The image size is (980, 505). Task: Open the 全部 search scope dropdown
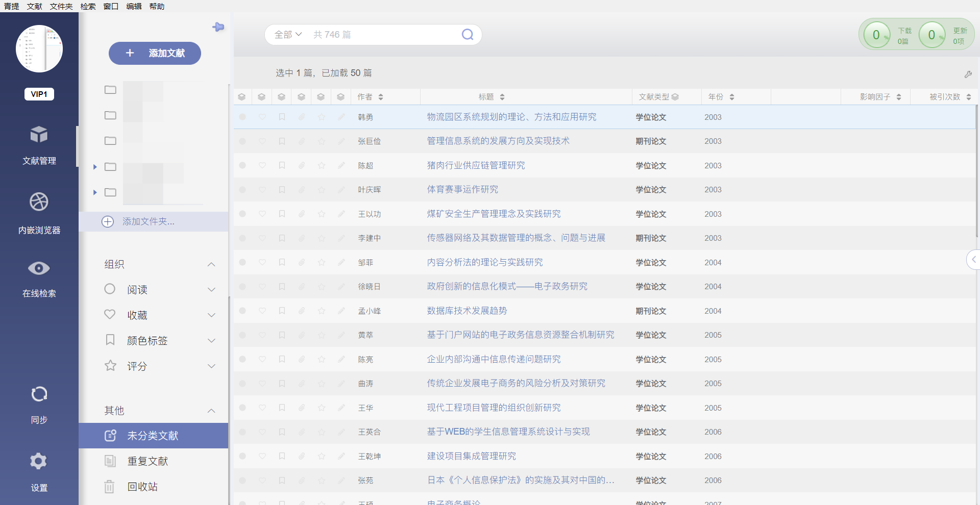pos(288,35)
